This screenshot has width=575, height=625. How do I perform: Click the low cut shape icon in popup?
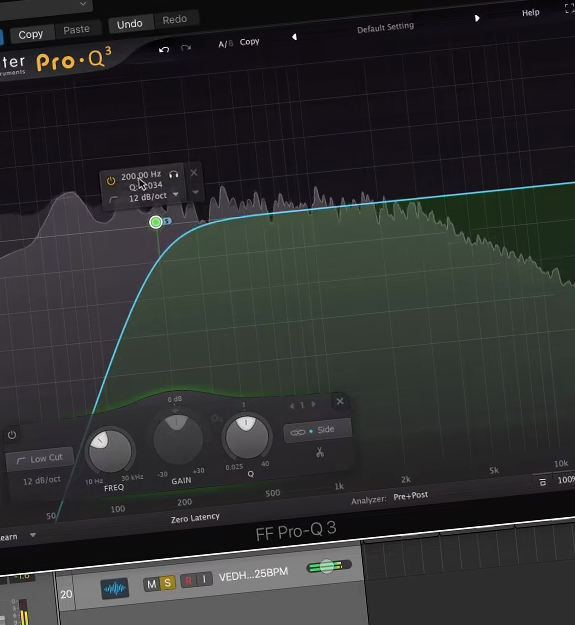coord(114,199)
